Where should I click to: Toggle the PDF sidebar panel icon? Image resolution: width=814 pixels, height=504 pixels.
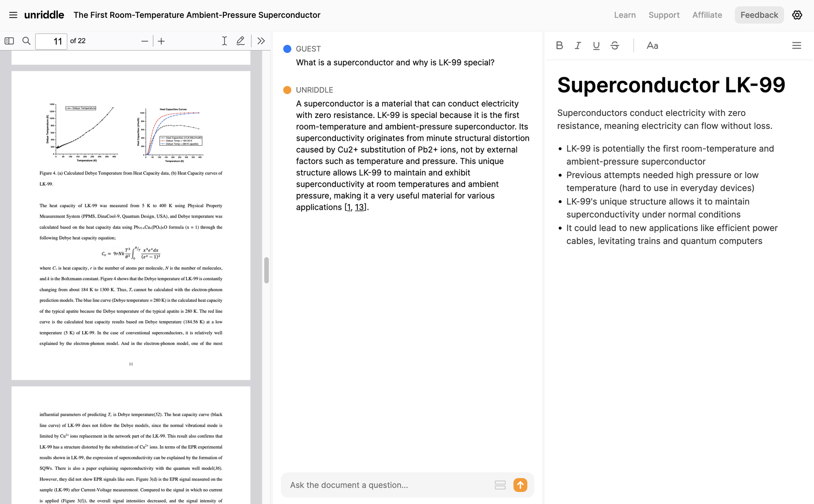click(9, 41)
